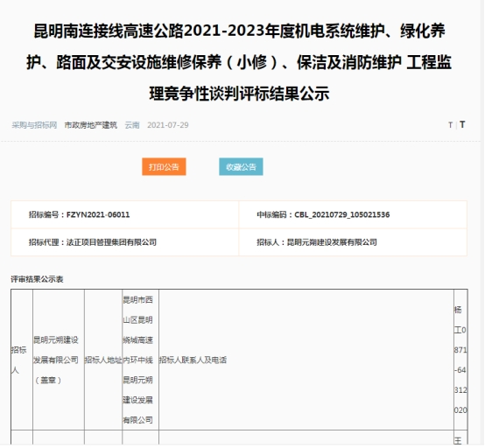
Task: Select the large bold T font size icon
Action: [x=462, y=124]
